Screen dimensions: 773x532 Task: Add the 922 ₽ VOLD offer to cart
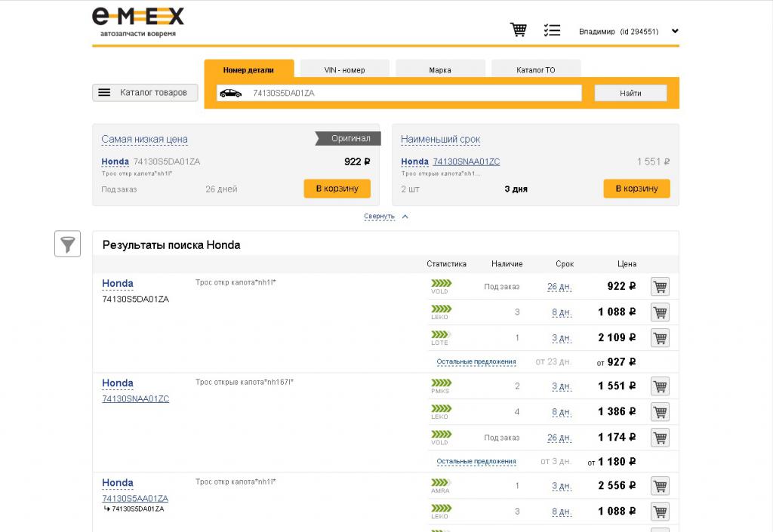click(660, 286)
